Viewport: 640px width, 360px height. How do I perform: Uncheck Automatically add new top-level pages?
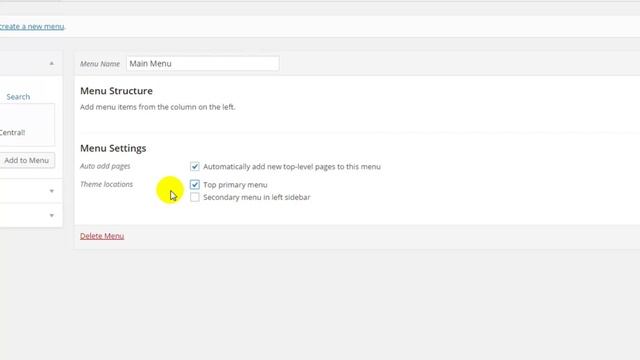coord(195,167)
